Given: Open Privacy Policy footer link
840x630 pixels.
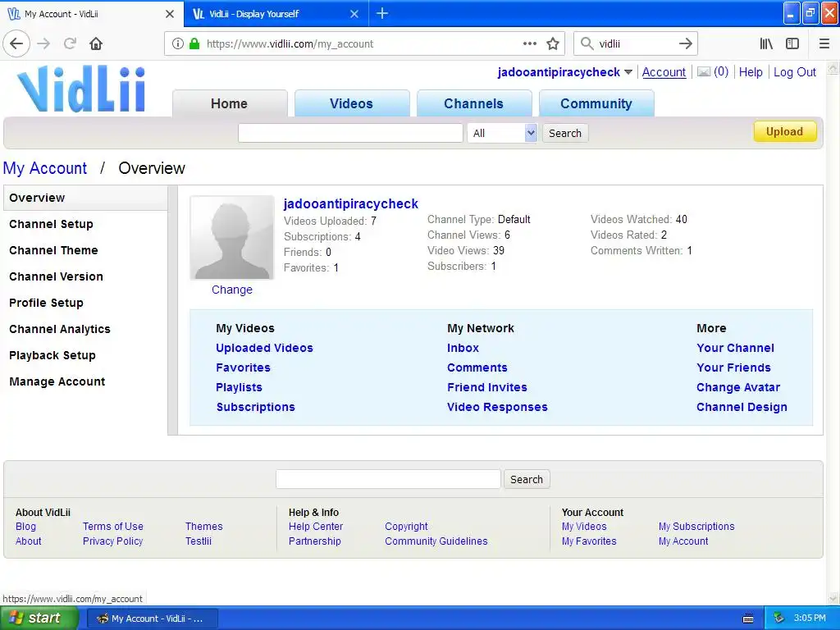Looking at the screenshot, I should 113,541.
